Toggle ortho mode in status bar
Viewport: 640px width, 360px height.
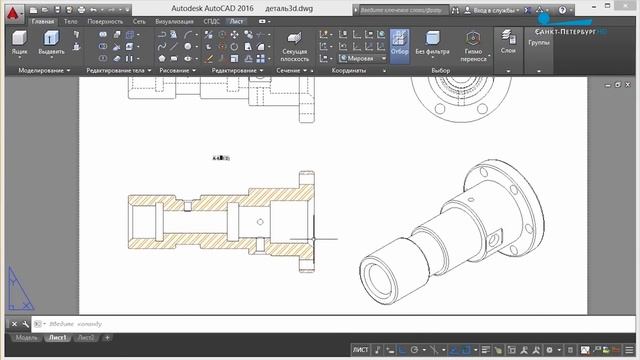(402, 350)
